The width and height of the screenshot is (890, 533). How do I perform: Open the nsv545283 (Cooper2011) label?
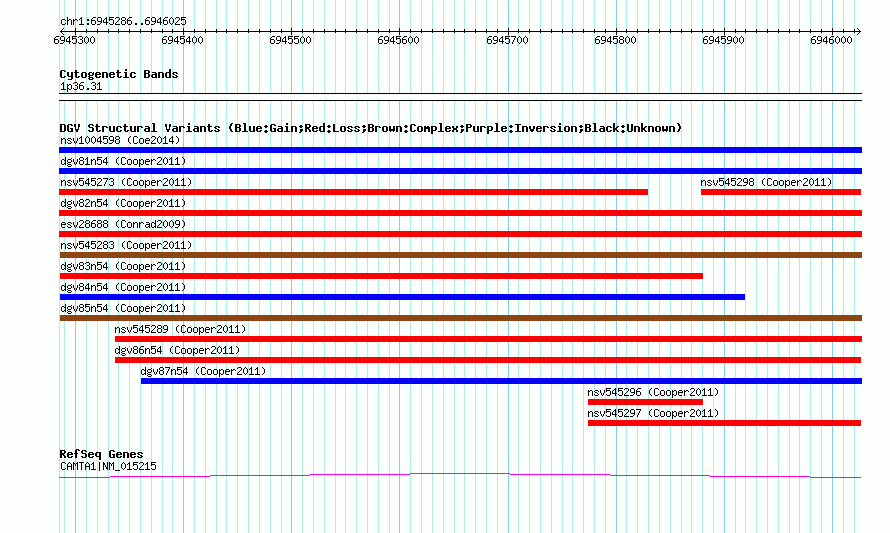[126, 245]
